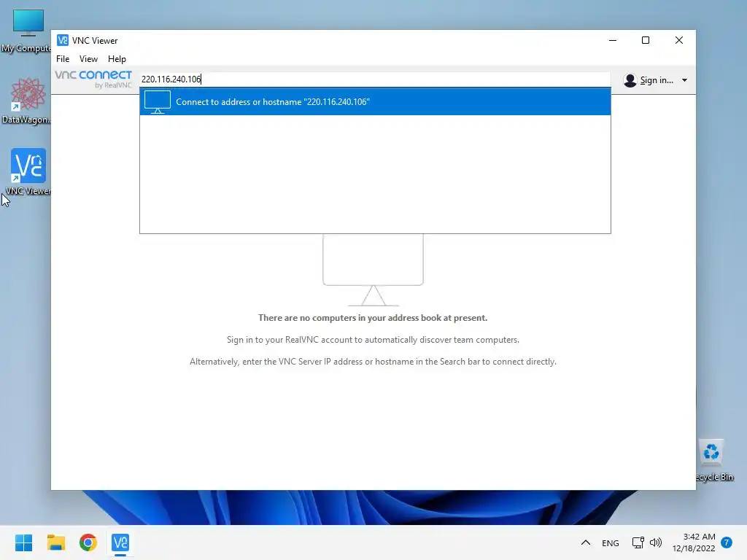
Task: Minimize the VNC Viewer window
Action: pos(613,41)
